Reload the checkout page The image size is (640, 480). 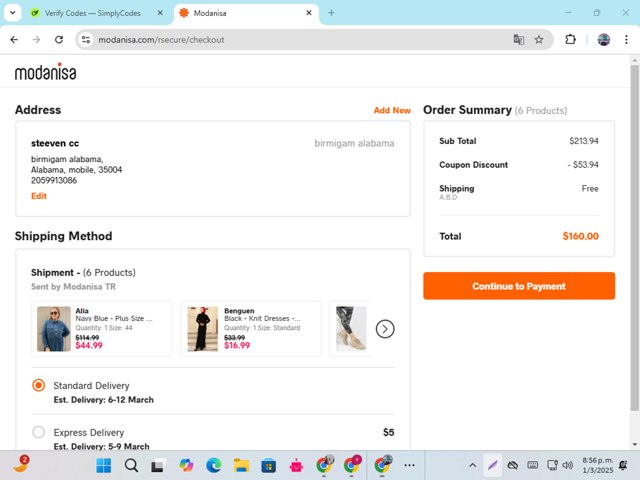[x=59, y=40]
